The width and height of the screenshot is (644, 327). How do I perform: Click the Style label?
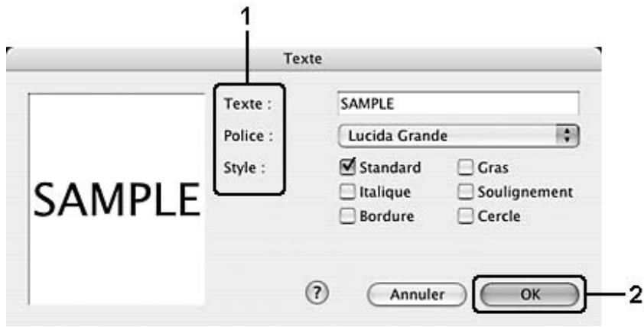pyautogui.click(x=244, y=168)
